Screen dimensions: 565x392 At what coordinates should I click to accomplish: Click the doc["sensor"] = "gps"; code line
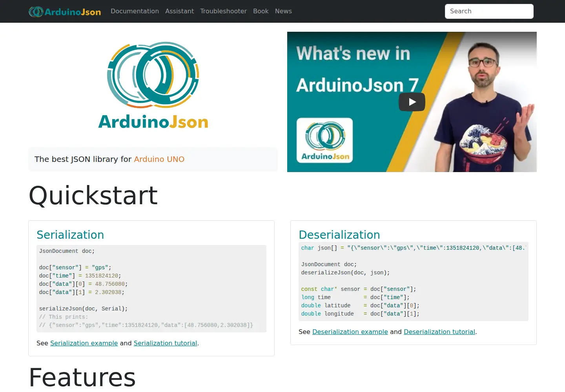tap(75, 267)
